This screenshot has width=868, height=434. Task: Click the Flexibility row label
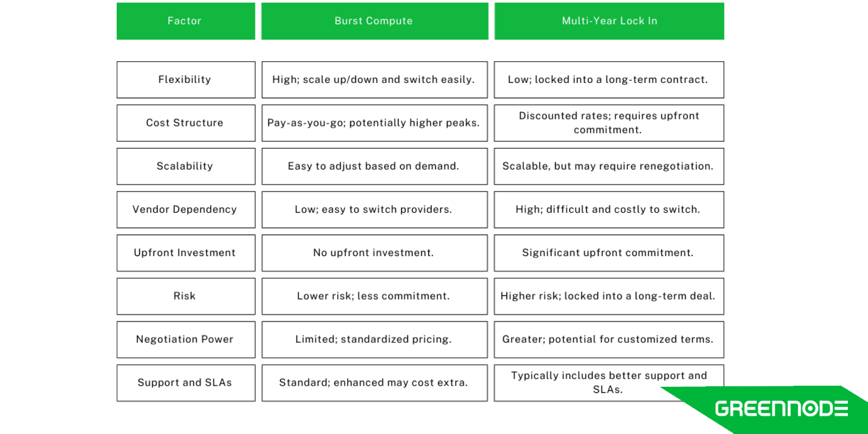coord(186,80)
